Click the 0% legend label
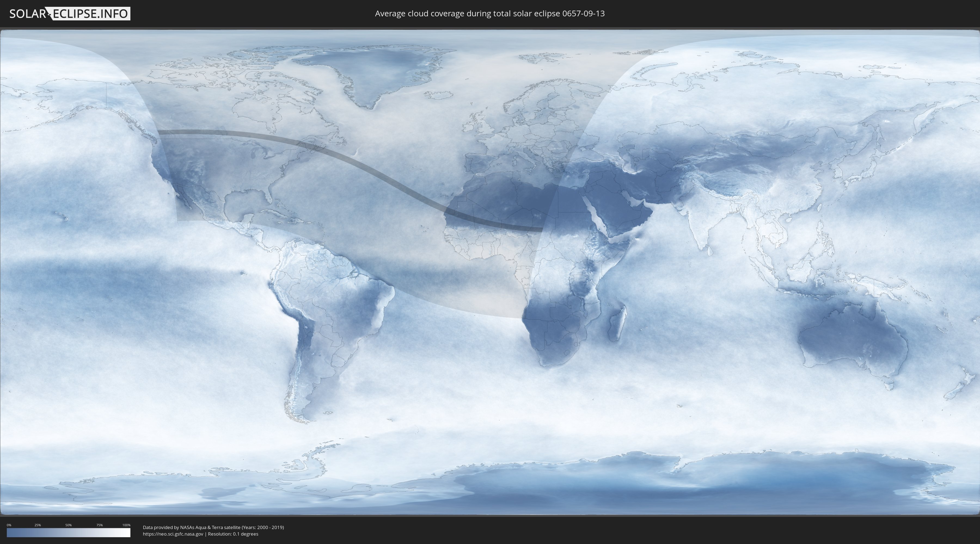This screenshot has width=980, height=544. click(x=9, y=525)
